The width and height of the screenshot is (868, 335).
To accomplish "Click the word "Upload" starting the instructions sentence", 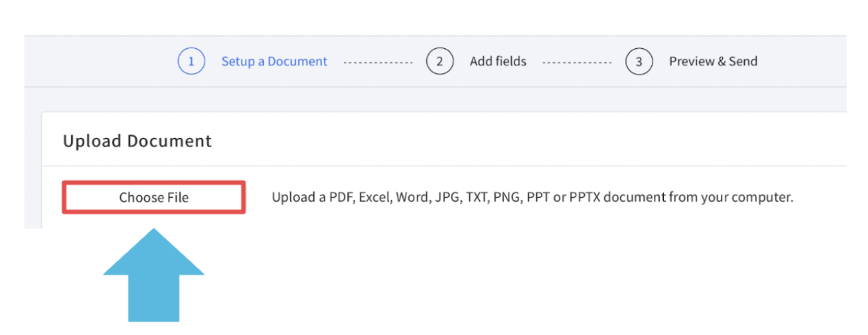I will [290, 198].
